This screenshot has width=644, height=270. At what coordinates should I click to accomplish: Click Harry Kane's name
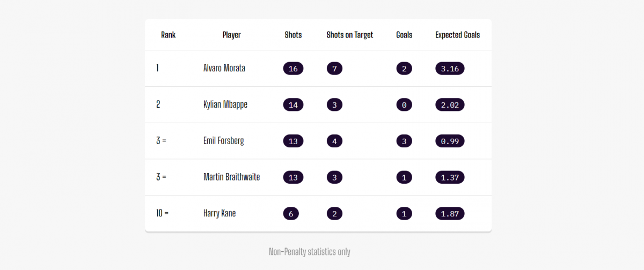click(219, 213)
